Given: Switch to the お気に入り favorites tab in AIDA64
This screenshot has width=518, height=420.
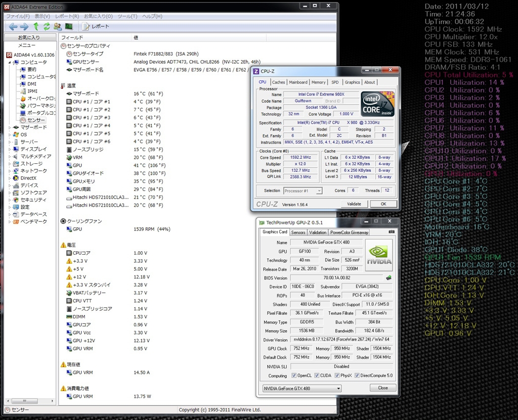Looking at the screenshot, I should coord(29,37).
